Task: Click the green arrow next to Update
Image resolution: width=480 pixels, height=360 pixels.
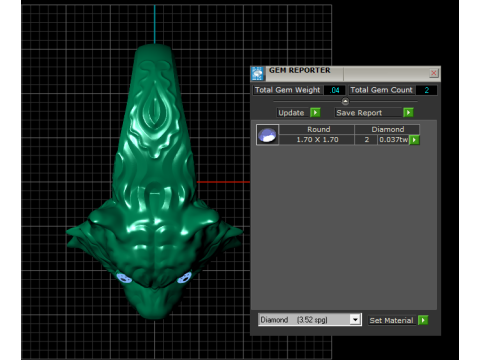Action: point(315,113)
